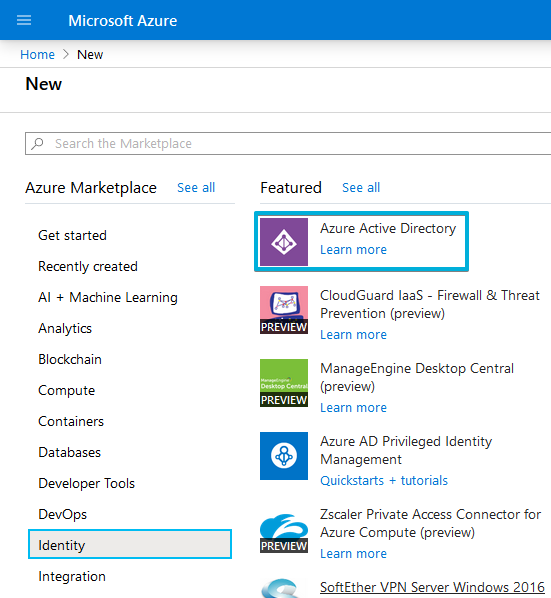Select the Developer Tools category
The image size is (551, 598).
[87, 483]
